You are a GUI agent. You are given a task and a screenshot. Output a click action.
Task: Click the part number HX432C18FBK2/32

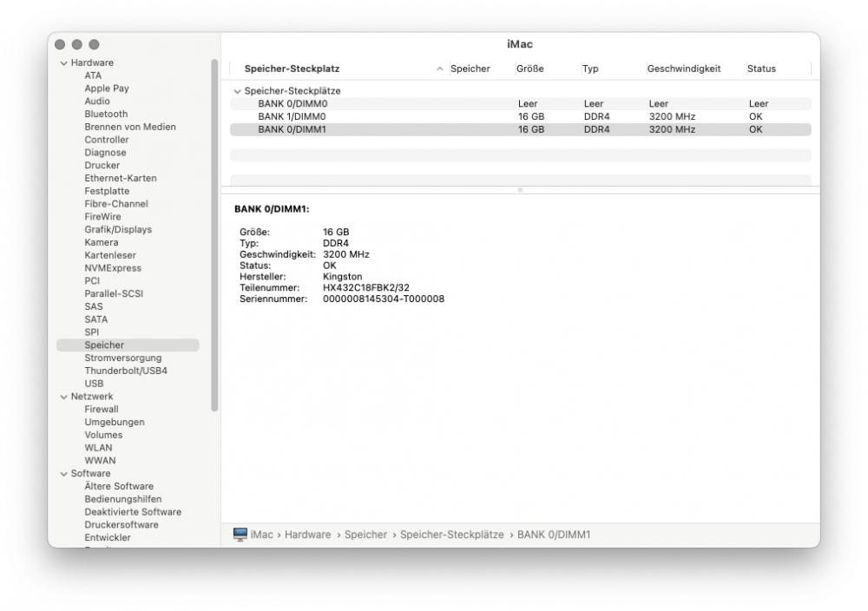click(x=366, y=288)
